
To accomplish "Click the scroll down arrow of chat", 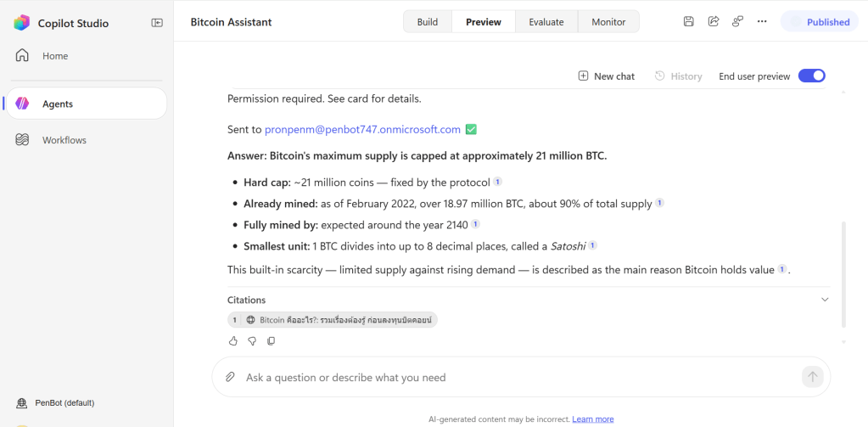I will pos(843,342).
